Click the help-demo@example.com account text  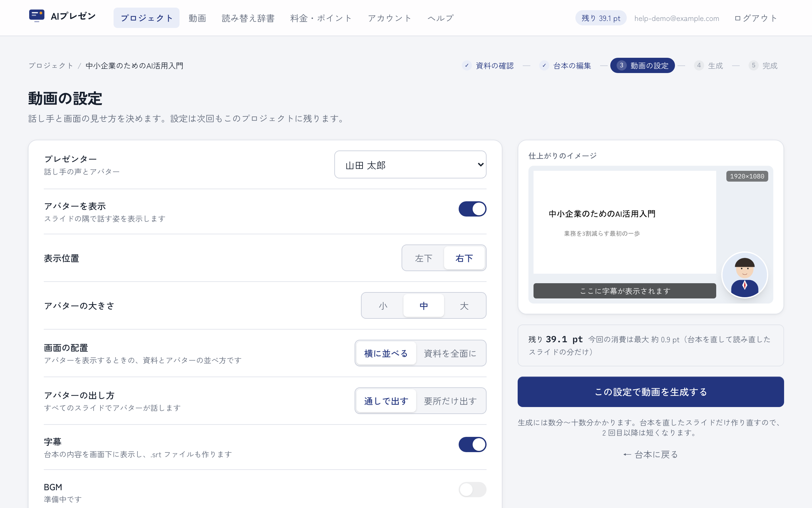pos(677,18)
